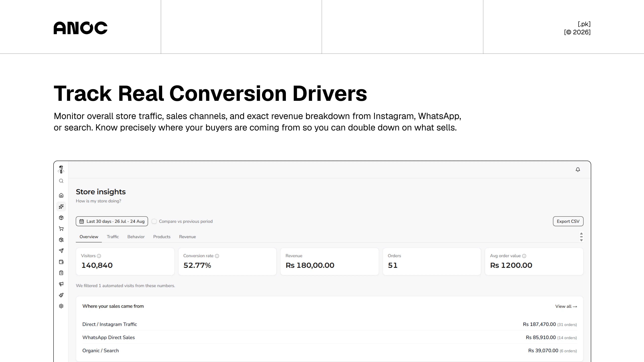Switch to the Behavior tab
This screenshot has height=362, width=644.
pyautogui.click(x=136, y=237)
